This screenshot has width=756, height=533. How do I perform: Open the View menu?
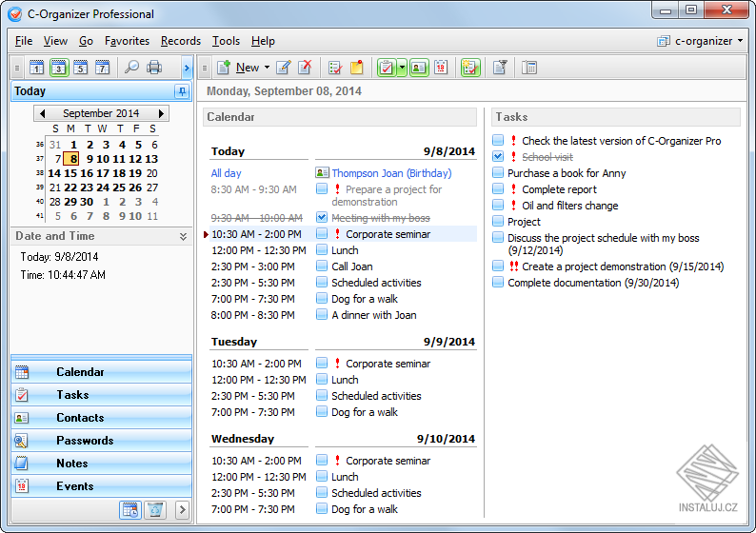pyautogui.click(x=55, y=41)
